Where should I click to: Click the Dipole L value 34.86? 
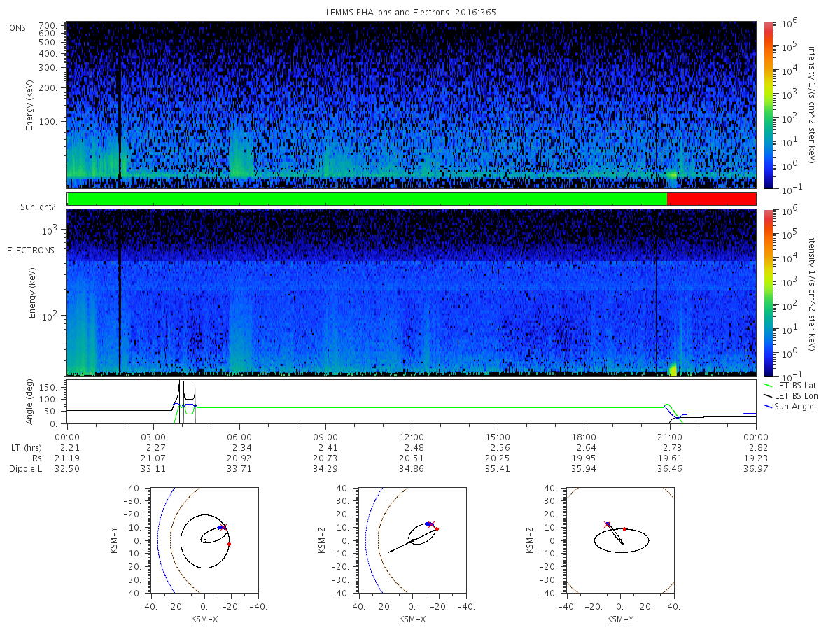412,469
